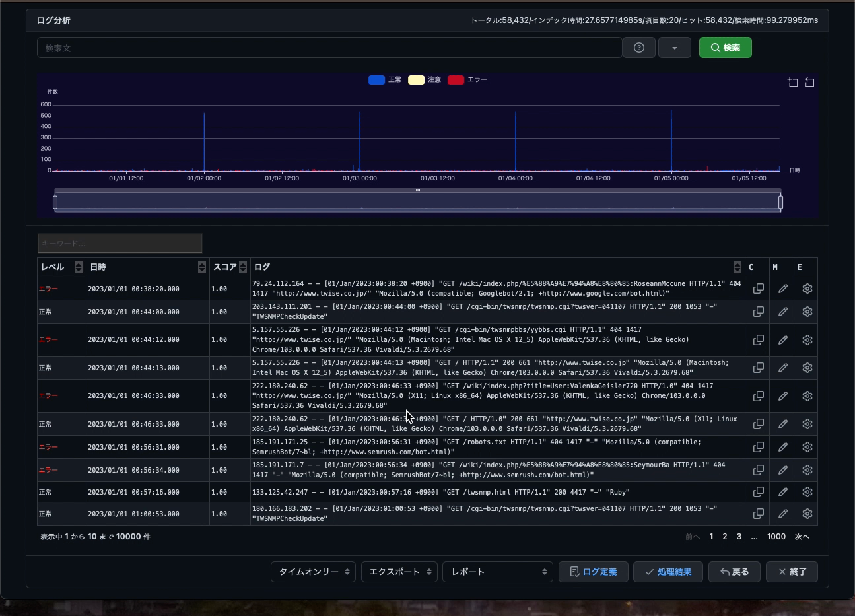Toggle the 正常 series in chart legend
855x616 pixels.
point(385,80)
